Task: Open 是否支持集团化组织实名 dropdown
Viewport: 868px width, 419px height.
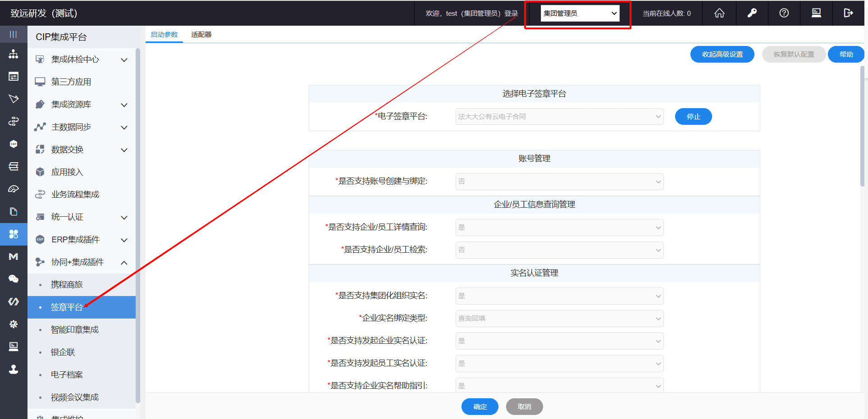Action: pyautogui.click(x=559, y=296)
